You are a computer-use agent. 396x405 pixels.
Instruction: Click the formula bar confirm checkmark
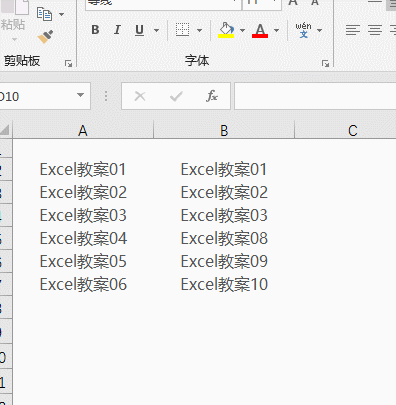176,97
